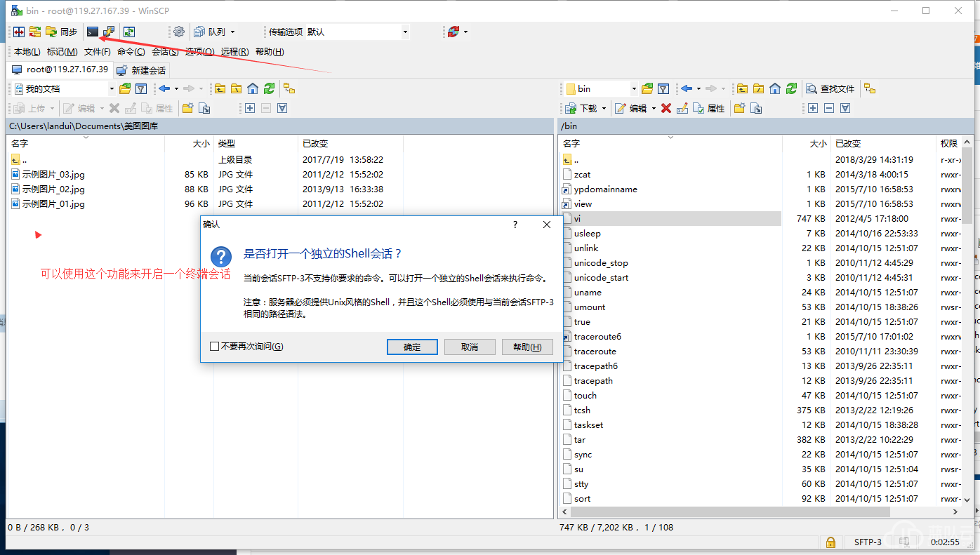Click remote new folder icon

pos(739,108)
